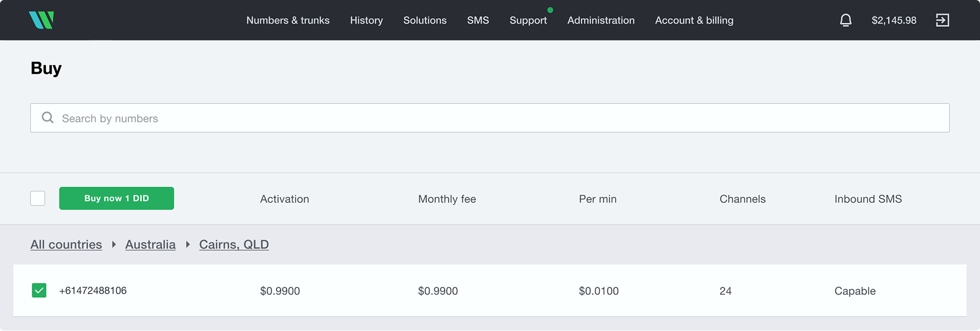Click Buy now 1 DID button
The height and width of the screenshot is (331, 980).
pyautogui.click(x=116, y=198)
